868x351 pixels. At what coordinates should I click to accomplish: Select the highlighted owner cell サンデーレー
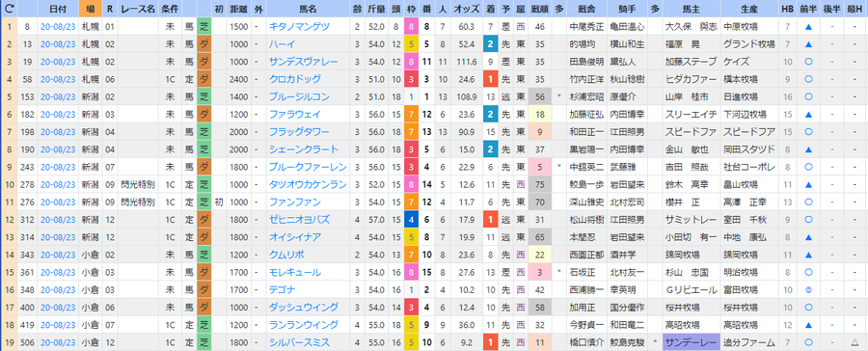click(x=691, y=342)
